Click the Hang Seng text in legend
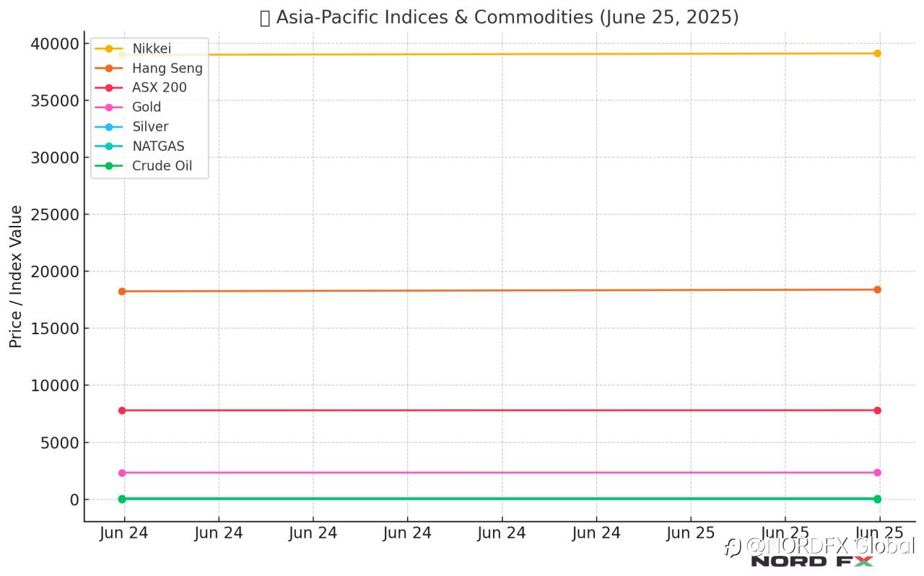This screenshot has height=576, width=924. pos(167,69)
